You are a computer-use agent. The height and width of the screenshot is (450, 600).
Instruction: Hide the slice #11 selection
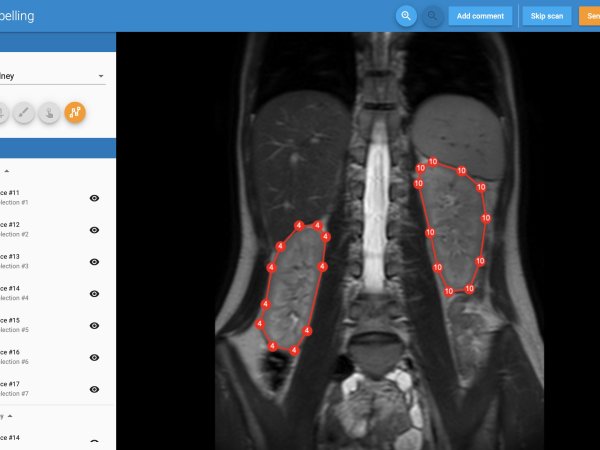click(95, 198)
